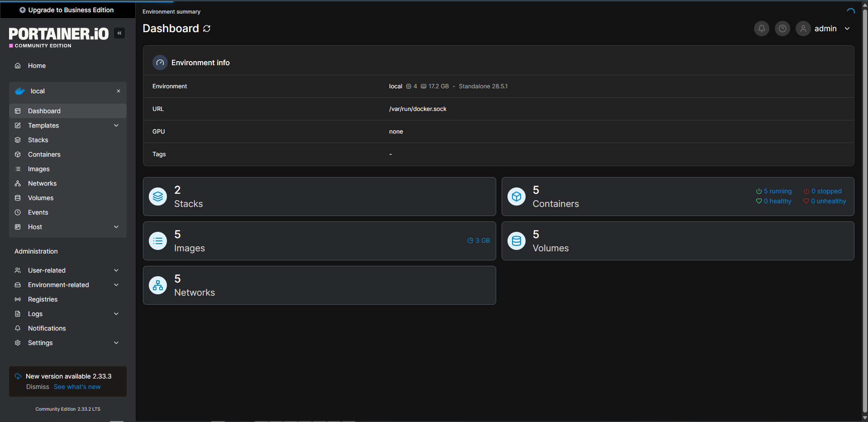
Task: Open notifications via the bell icon
Action: [x=761, y=29]
